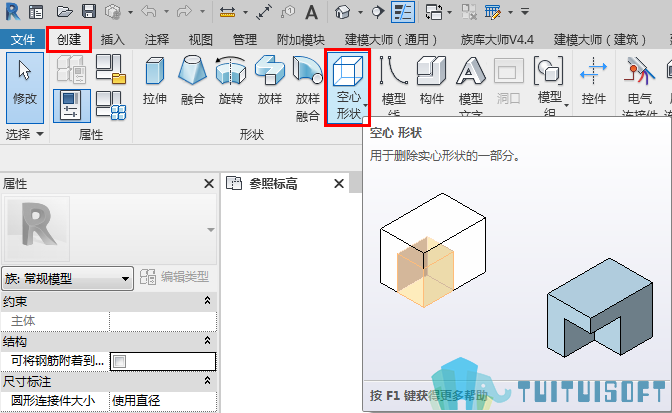The image size is (672, 413).
Task: Customize Quick Access Toolbar dropdown arrow
Action: tap(525, 12)
